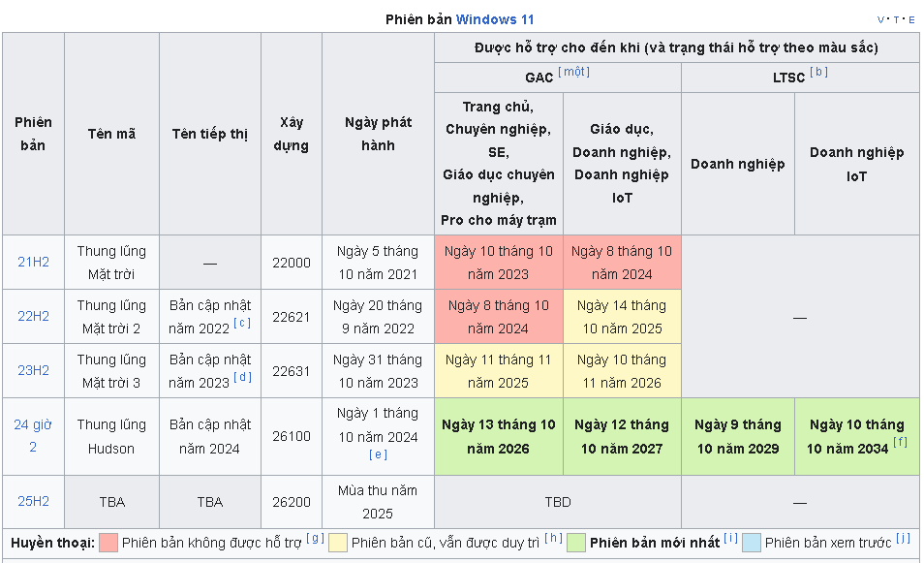The image size is (924, 563).
Task: Open footnote [g] in the legend
Action: point(315,539)
